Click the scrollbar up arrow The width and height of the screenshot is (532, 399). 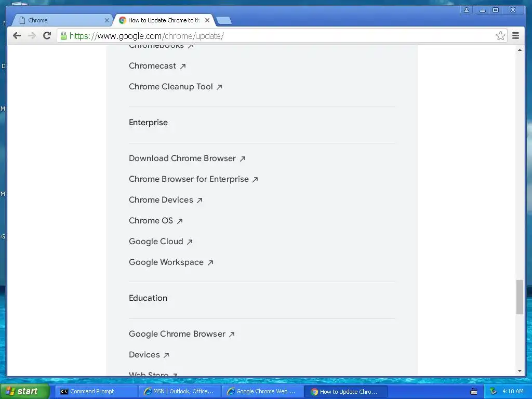(520, 50)
